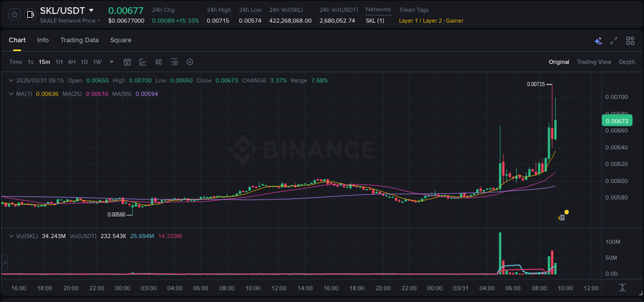Switch to the Trading Data tab

pyautogui.click(x=79, y=40)
